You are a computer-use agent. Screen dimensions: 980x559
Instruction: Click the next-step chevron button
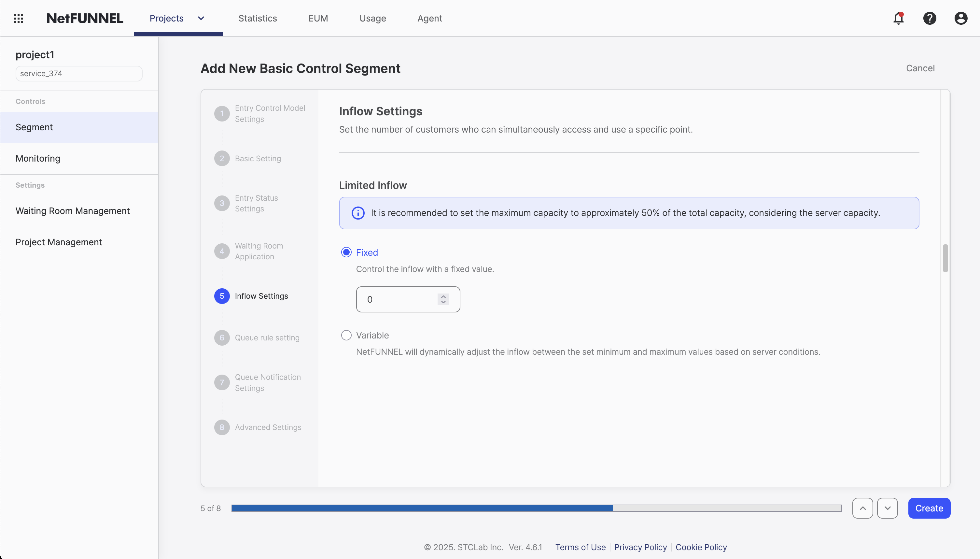(x=888, y=508)
